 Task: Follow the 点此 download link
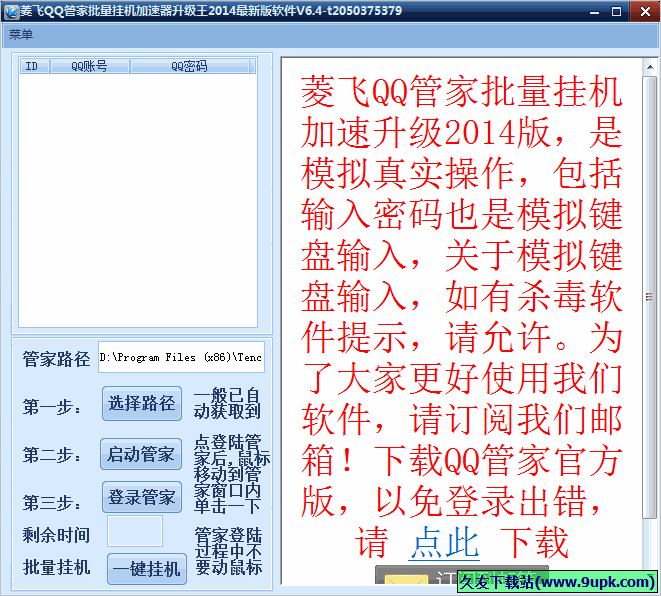(x=444, y=542)
